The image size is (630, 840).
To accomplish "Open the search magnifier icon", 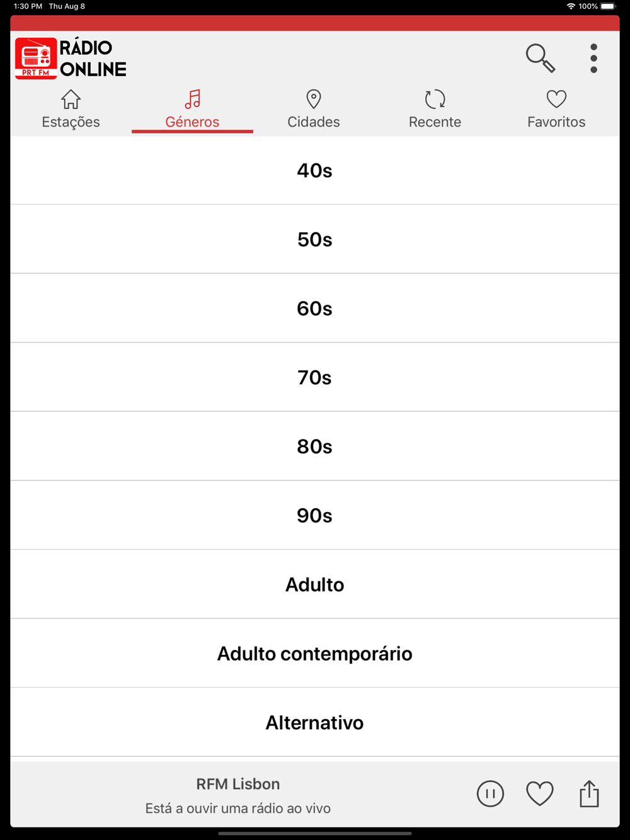I will coord(541,58).
